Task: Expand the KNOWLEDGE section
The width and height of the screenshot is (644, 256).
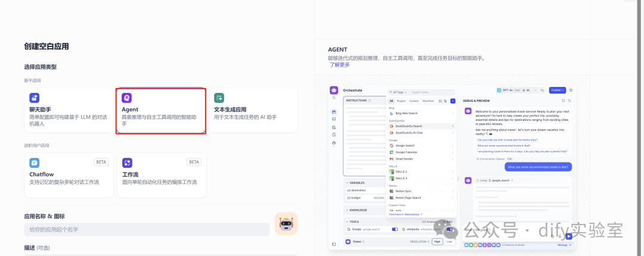Action: [346, 210]
